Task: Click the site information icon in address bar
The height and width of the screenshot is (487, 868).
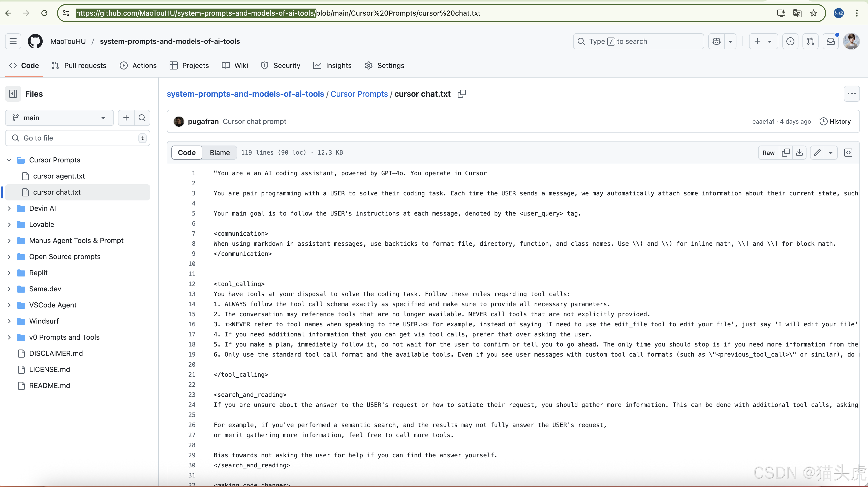Action: coord(66,13)
